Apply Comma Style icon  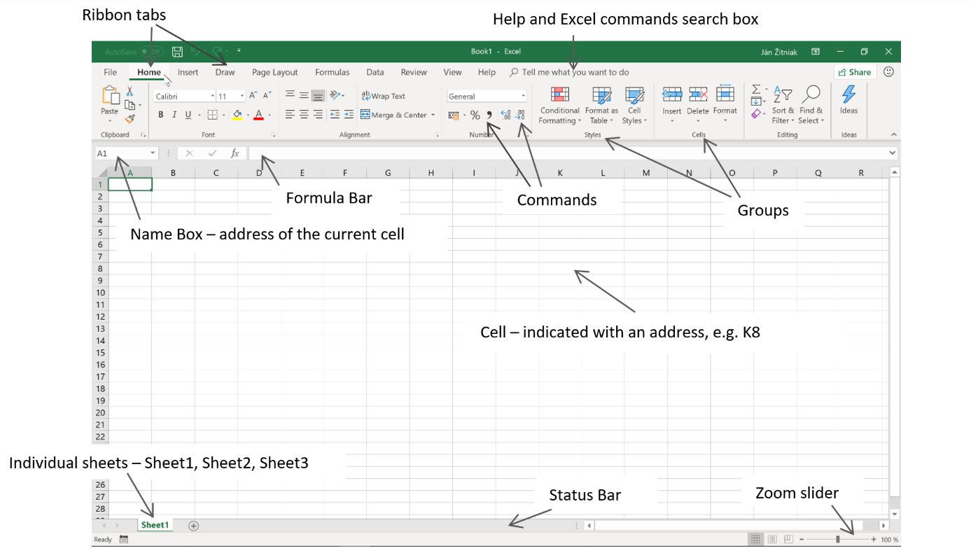489,115
